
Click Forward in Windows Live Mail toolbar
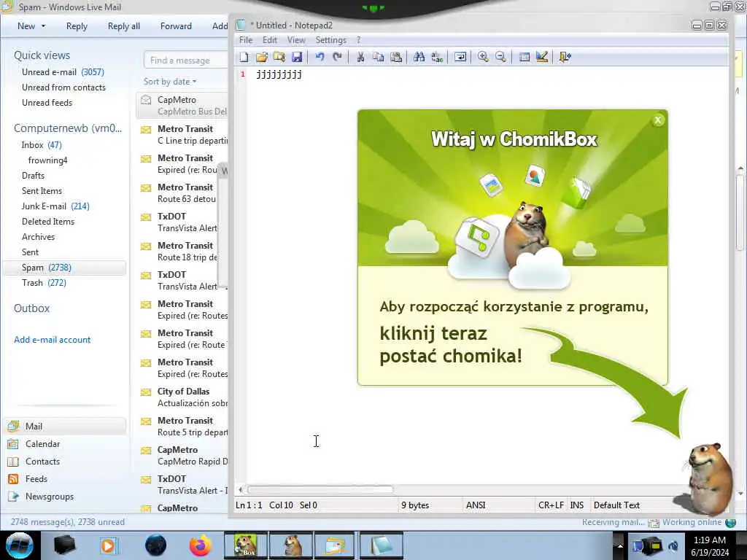click(x=176, y=26)
